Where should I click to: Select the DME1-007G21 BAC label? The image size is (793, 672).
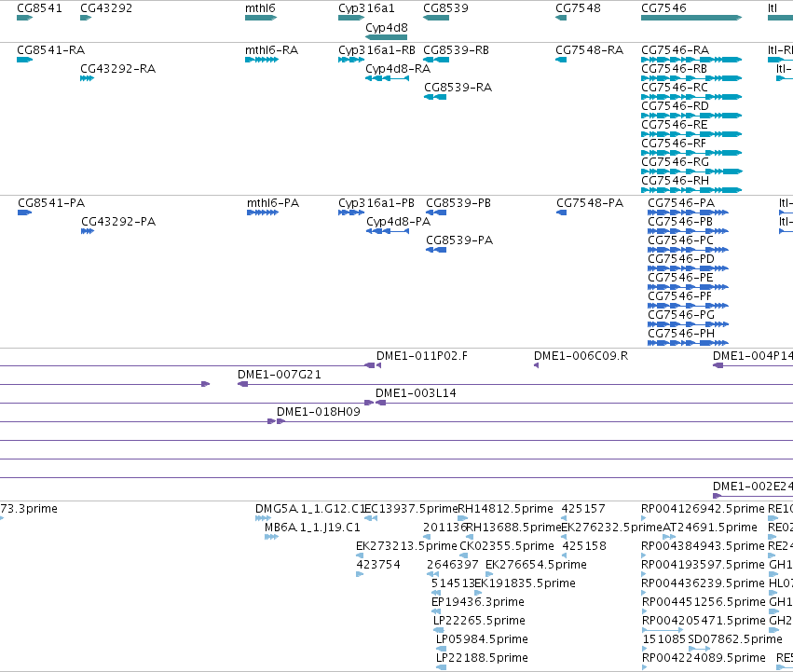click(280, 375)
